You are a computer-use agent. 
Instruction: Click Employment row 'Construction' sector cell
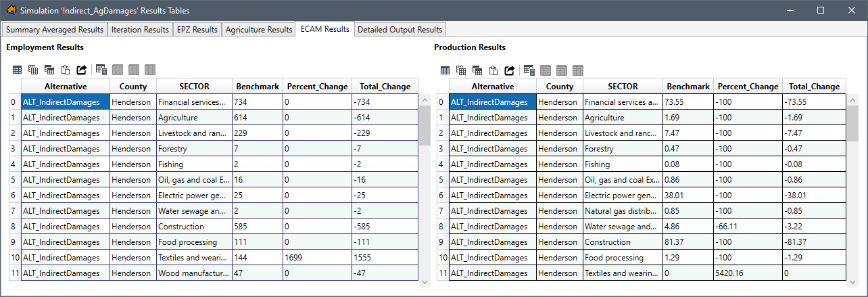194,227
